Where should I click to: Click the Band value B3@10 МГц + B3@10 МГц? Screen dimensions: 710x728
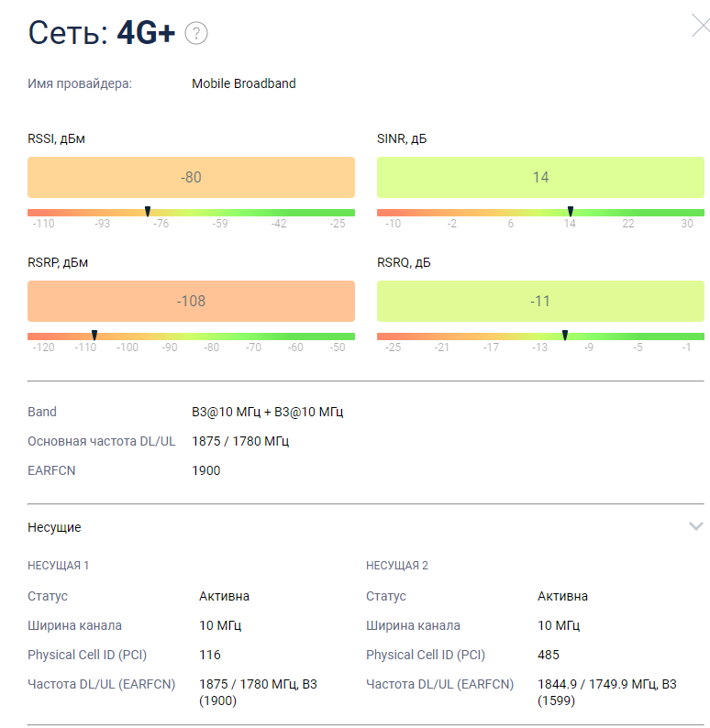(268, 412)
